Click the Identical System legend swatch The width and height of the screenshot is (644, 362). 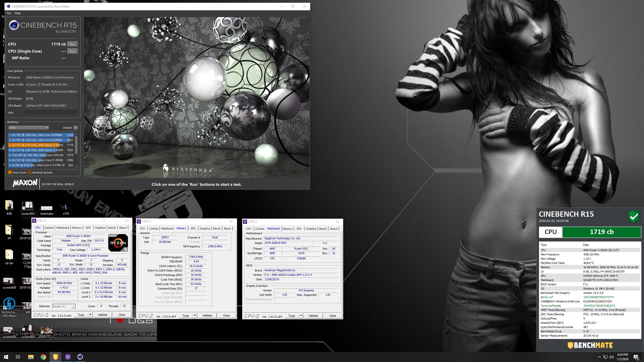pos(29,172)
